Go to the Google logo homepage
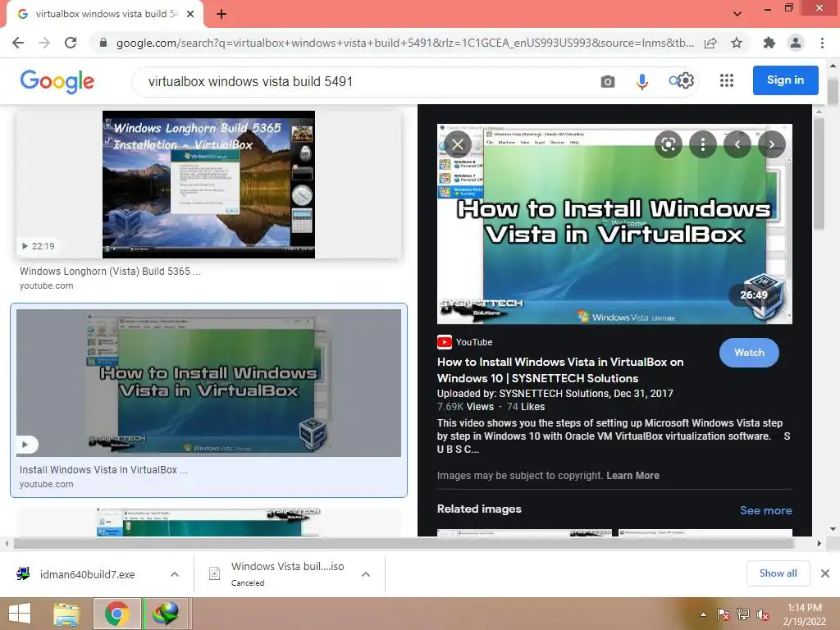The width and height of the screenshot is (840, 630). (57, 81)
